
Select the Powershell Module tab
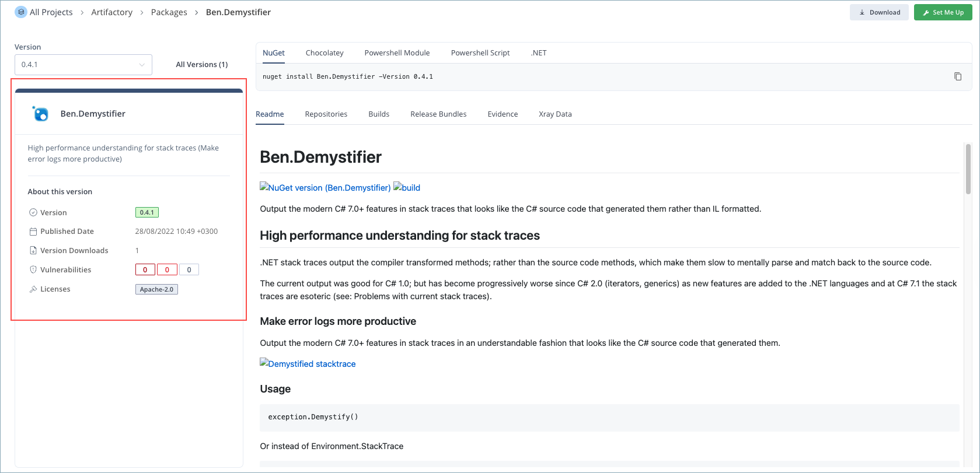[x=397, y=52]
